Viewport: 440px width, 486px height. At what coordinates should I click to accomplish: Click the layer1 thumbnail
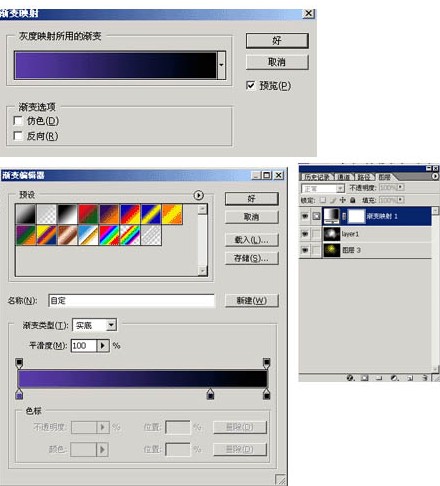(332, 234)
